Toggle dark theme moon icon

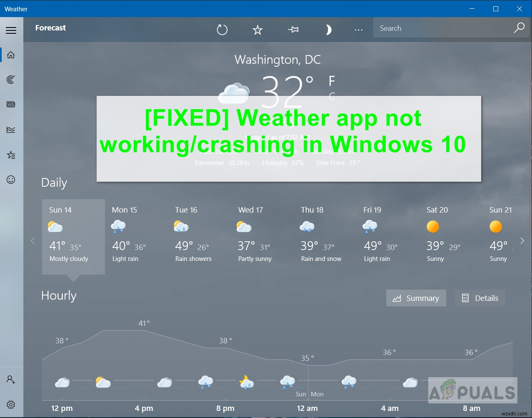click(x=328, y=30)
